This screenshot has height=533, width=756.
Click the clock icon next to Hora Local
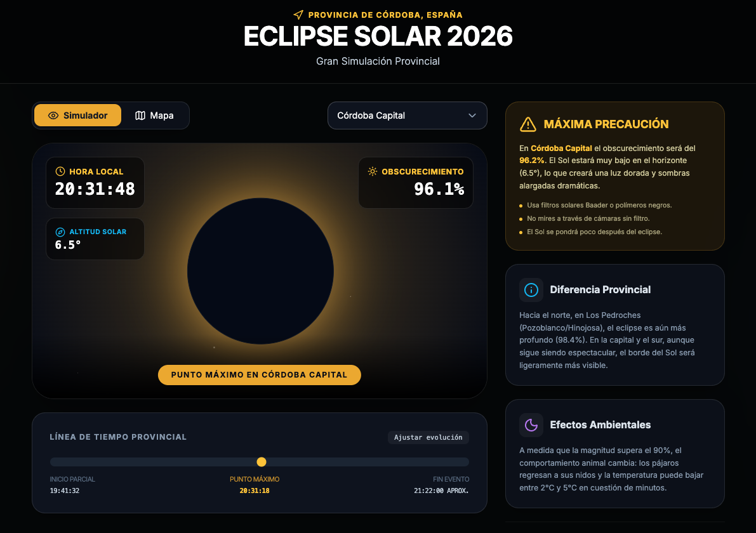click(x=60, y=171)
